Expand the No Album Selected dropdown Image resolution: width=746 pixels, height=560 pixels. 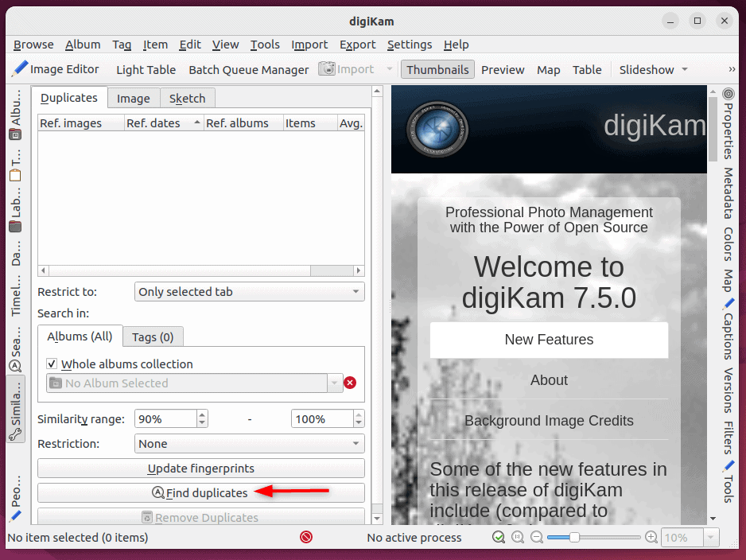click(x=335, y=383)
